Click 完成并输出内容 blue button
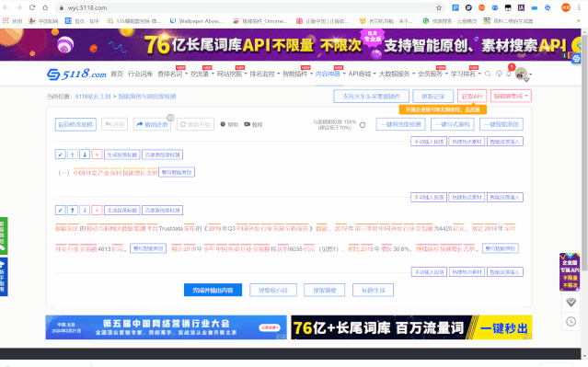The height and width of the screenshot is (367, 588). [x=213, y=290]
